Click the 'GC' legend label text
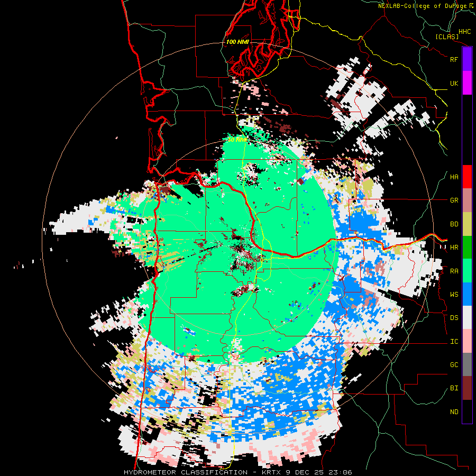 click(454, 365)
